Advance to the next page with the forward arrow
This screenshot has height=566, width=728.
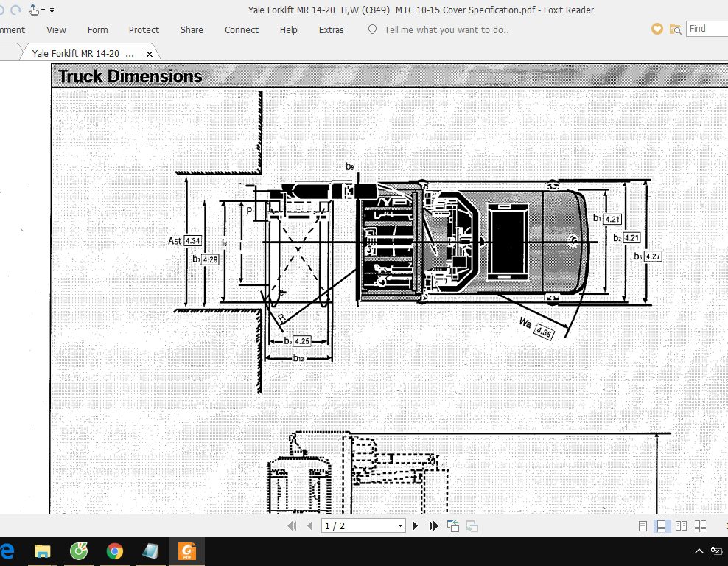(415, 525)
